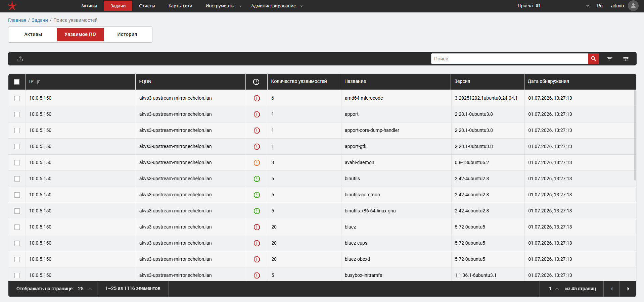
Task: Check the apport row checkbox
Action: pyautogui.click(x=17, y=114)
